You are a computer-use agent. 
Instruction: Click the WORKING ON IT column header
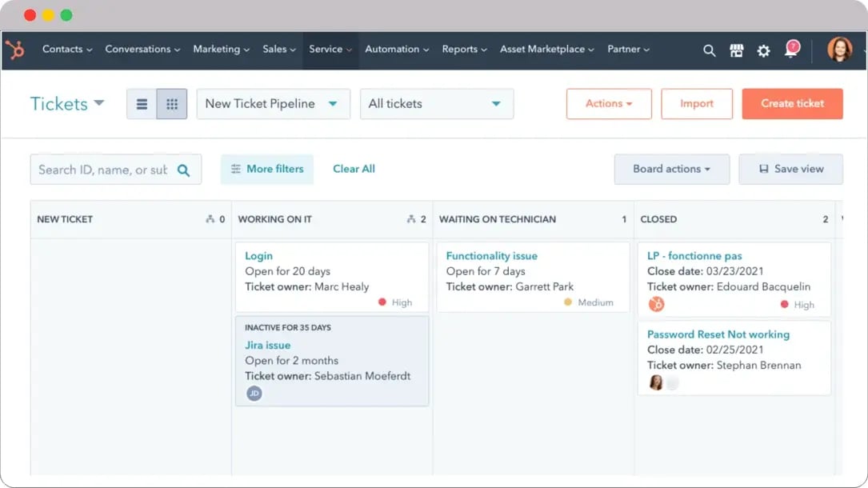274,219
